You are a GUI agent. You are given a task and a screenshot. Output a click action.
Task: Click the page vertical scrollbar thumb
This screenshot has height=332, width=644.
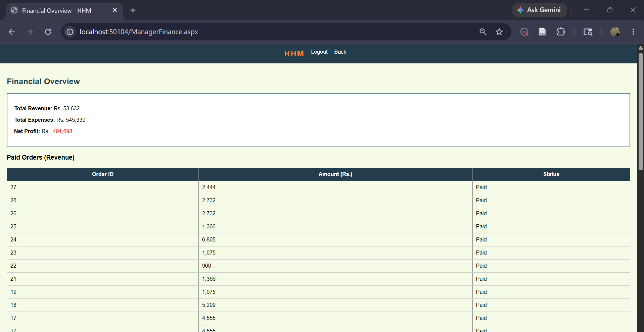click(641, 111)
